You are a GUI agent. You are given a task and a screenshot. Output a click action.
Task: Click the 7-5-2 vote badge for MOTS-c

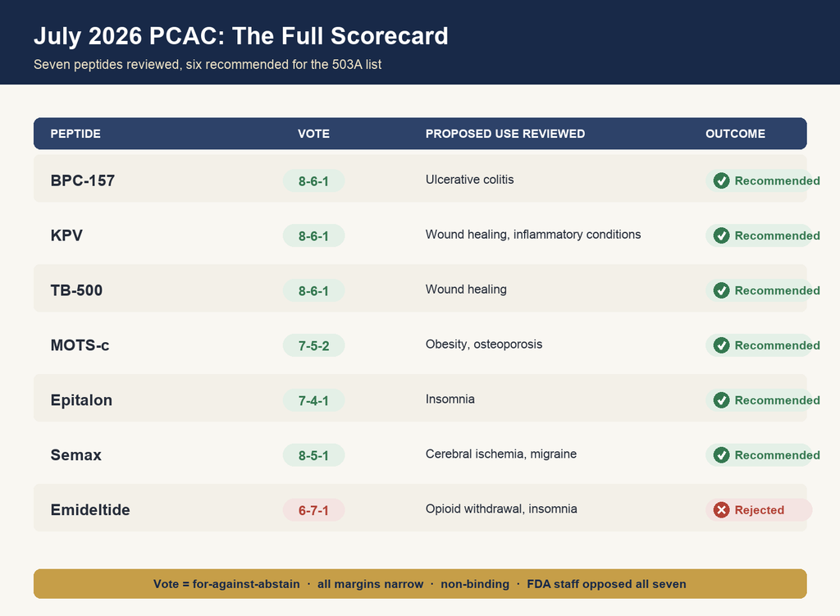click(313, 345)
